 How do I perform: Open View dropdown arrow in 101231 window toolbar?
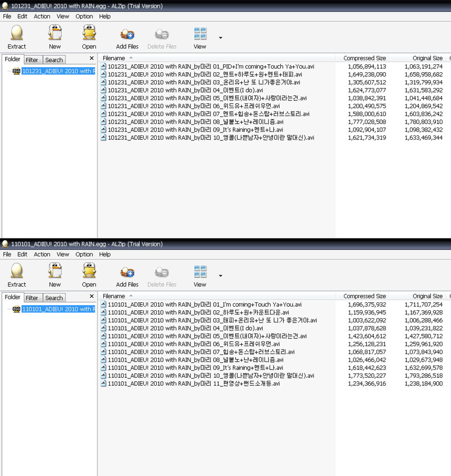[x=220, y=38]
